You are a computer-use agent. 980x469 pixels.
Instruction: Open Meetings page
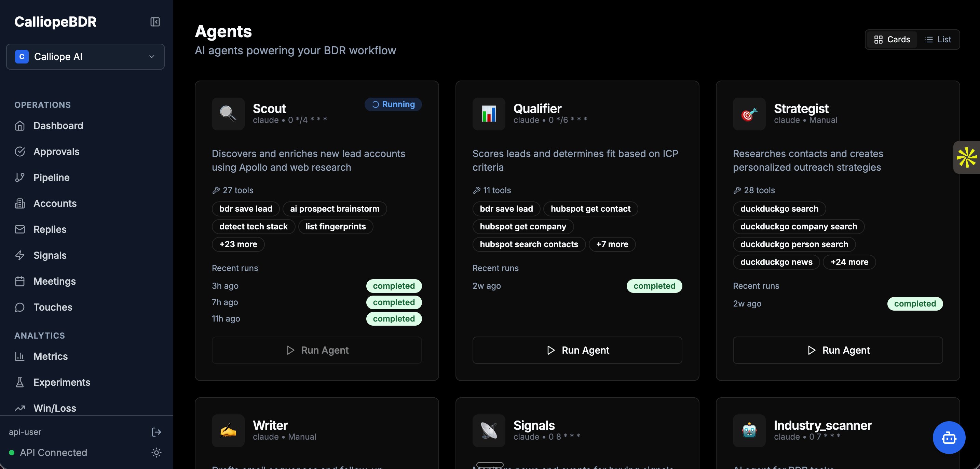pyautogui.click(x=54, y=281)
